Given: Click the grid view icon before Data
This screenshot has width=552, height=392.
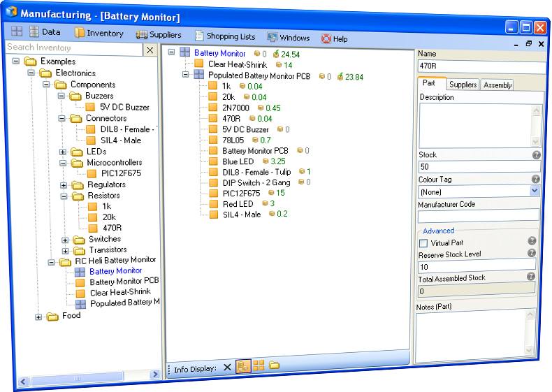Looking at the screenshot, I should pyautogui.click(x=17, y=32).
